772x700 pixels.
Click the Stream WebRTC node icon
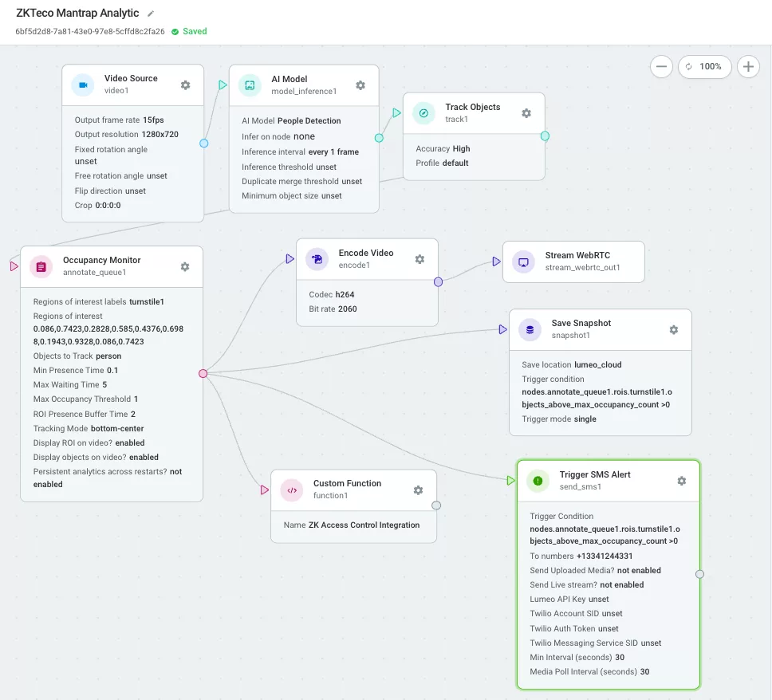523,262
